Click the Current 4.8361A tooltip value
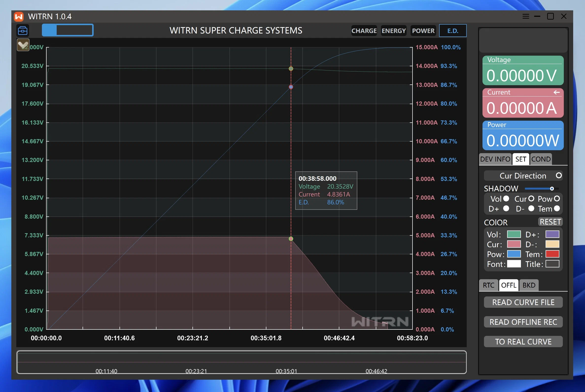The width and height of the screenshot is (585, 392). click(x=339, y=194)
